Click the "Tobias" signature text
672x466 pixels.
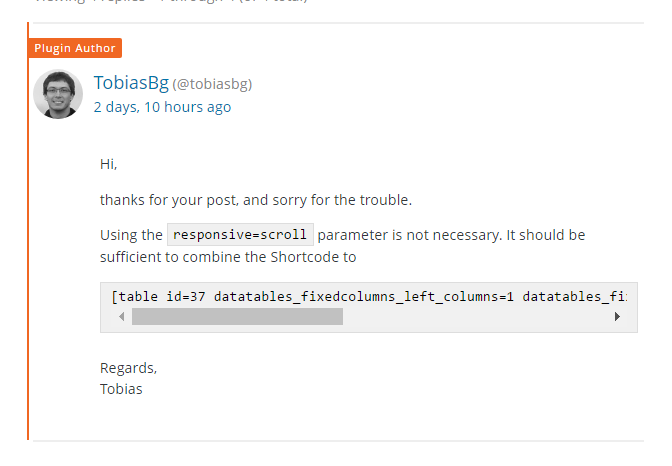[x=121, y=388]
